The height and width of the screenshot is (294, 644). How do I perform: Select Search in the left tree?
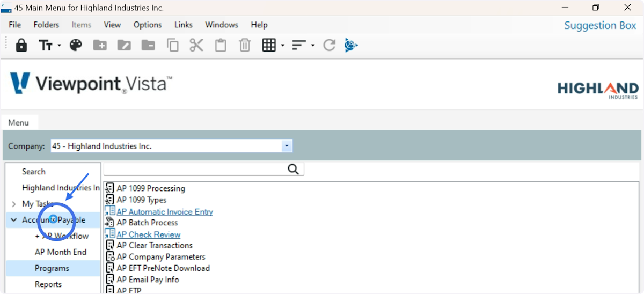coord(34,172)
